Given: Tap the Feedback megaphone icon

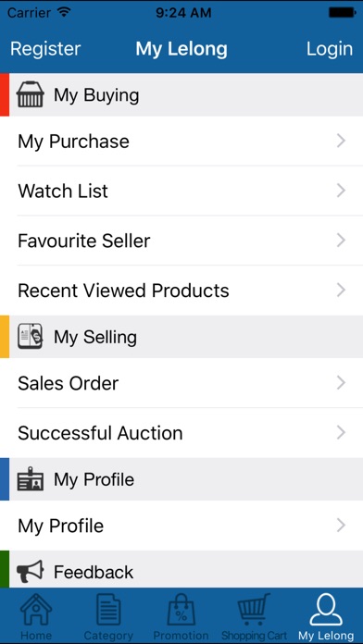Looking at the screenshot, I should (30, 571).
